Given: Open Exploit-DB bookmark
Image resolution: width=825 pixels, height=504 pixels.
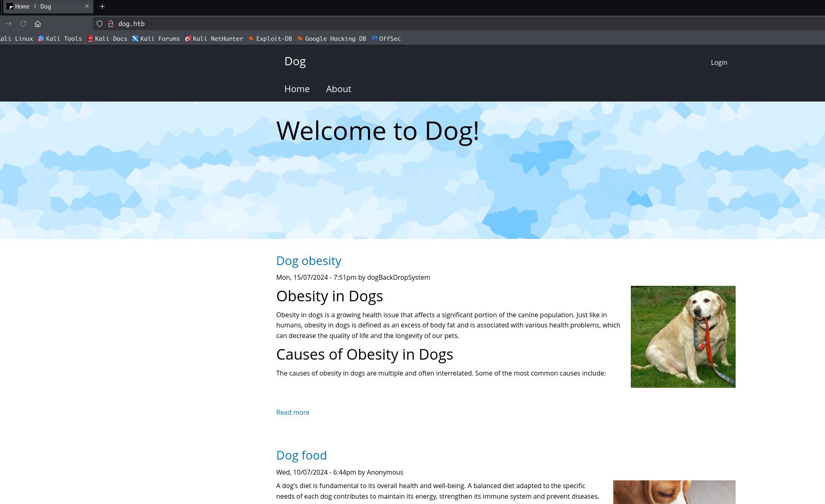Looking at the screenshot, I should coord(270,39).
